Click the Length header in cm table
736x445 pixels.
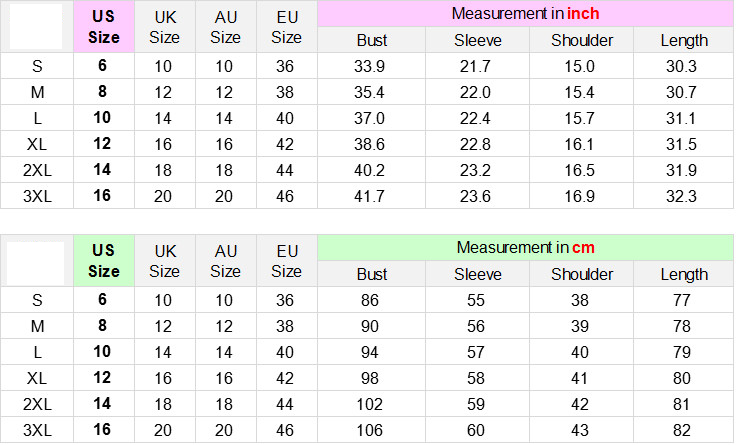pyautogui.click(x=685, y=274)
